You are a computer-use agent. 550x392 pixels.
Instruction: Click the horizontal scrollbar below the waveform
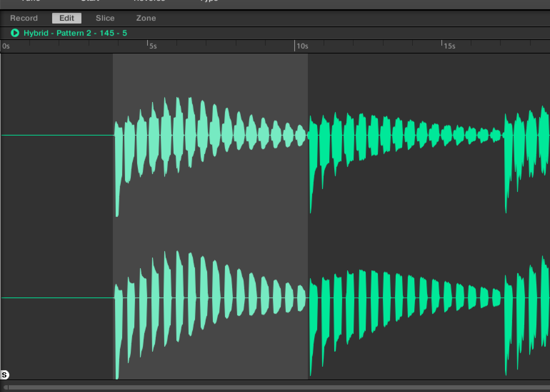coord(275,387)
